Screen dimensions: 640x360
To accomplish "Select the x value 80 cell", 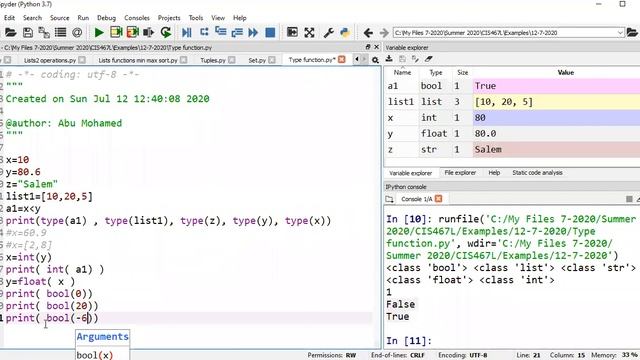I will point(556,118).
